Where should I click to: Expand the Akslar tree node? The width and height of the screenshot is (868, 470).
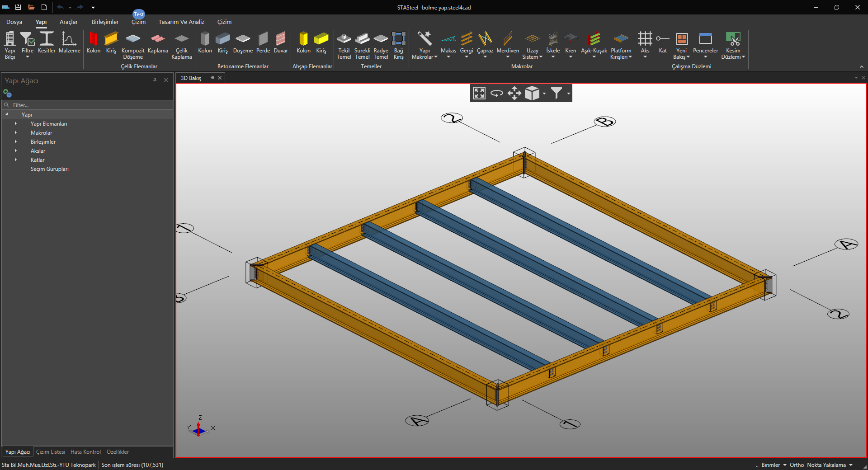tap(16, 150)
